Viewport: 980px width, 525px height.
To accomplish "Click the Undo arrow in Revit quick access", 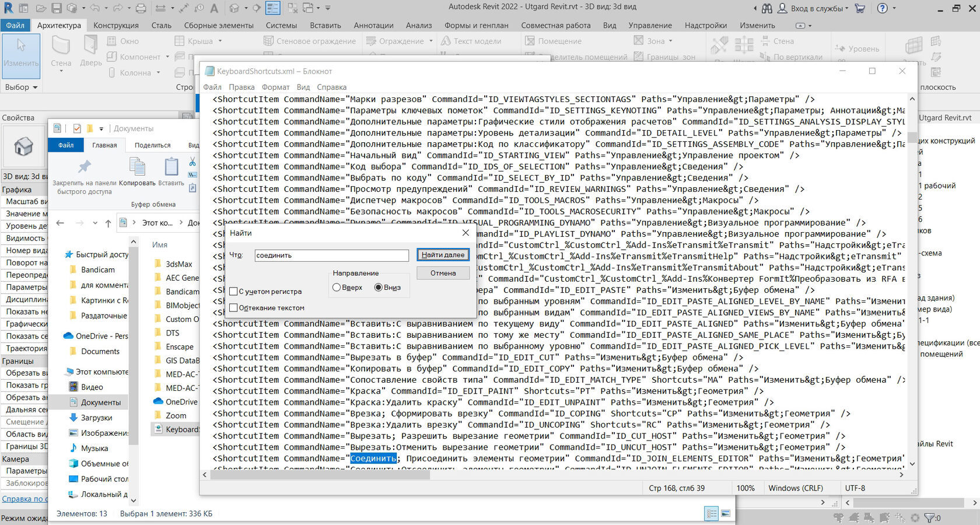I will pyautogui.click(x=94, y=8).
